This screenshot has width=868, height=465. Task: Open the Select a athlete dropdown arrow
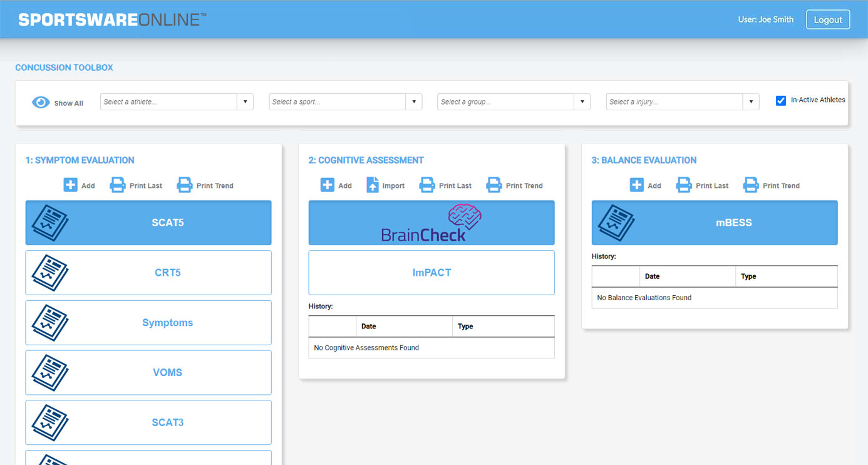coord(245,102)
